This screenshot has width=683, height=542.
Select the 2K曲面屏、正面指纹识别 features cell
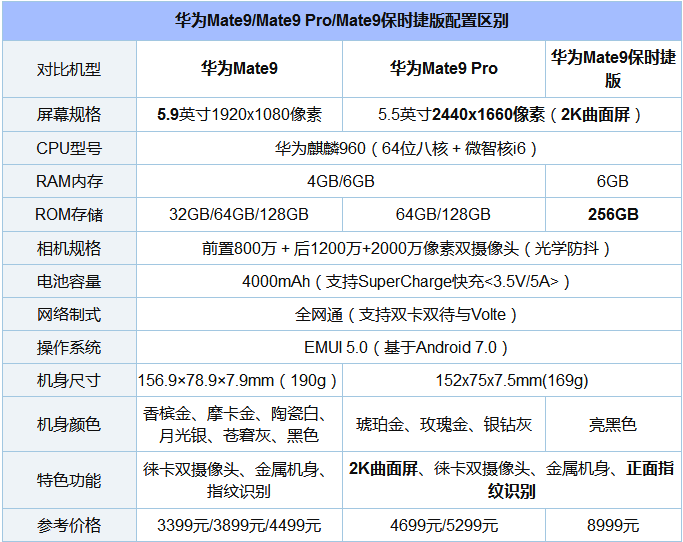coord(511,480)
